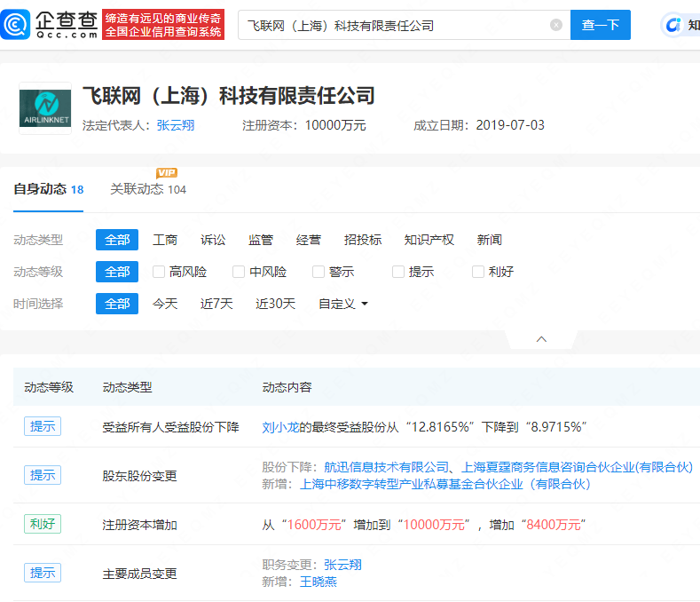Filter time to 今天
700x602 pixels.
165,304
